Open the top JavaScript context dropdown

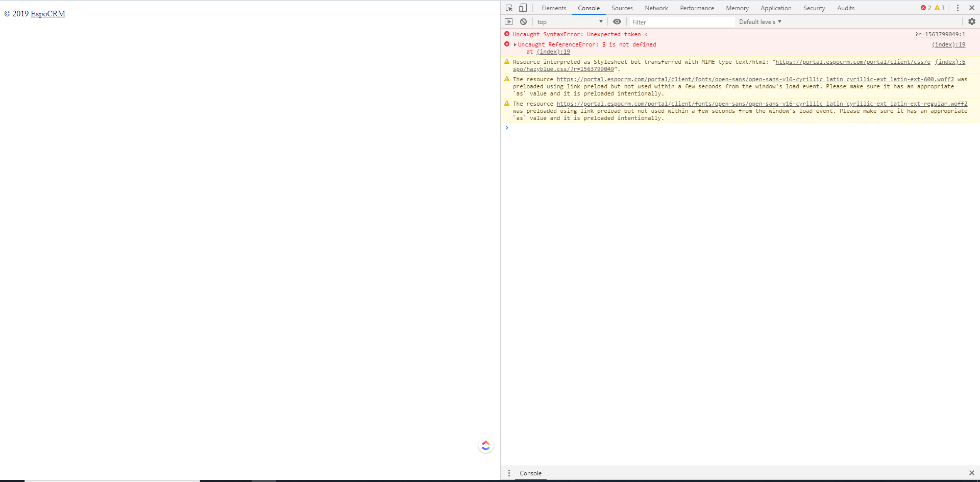click(x=569, y=22)
